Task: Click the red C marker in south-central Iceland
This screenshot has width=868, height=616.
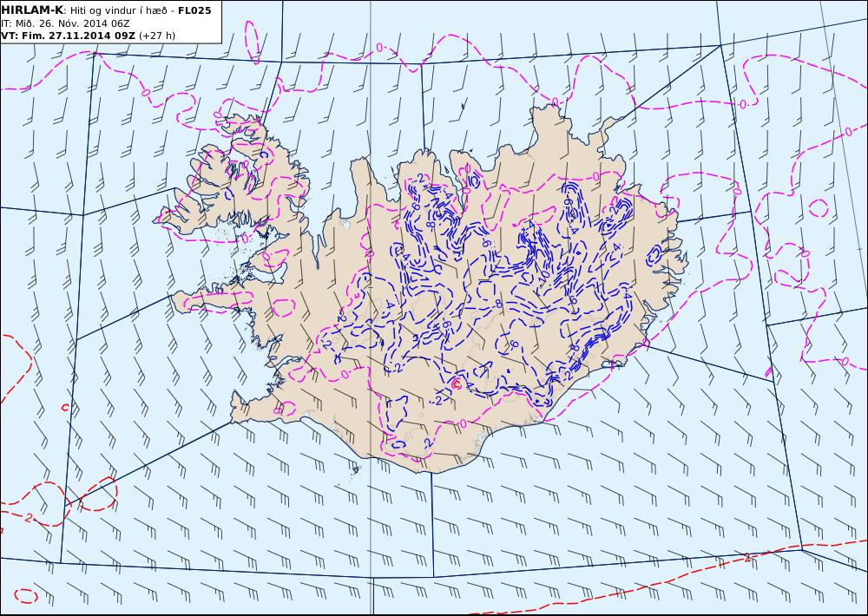Action: pyautogui.click(x=457, y=383)
